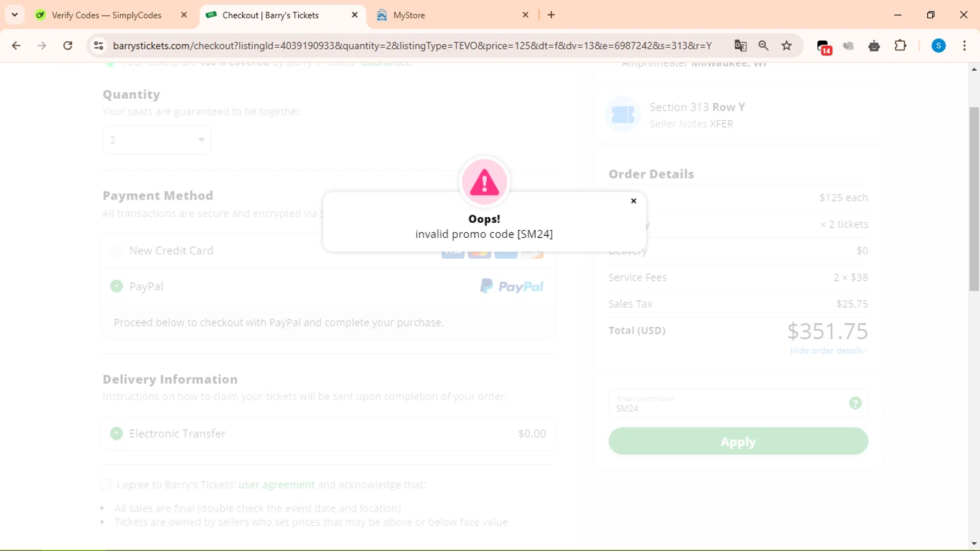Click invalid promo code [SM24] message

tap(484, 234)
